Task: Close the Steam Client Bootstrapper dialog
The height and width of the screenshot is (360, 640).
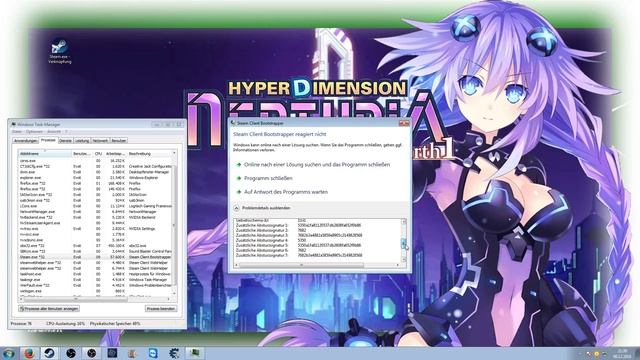Action: point(404,123)
